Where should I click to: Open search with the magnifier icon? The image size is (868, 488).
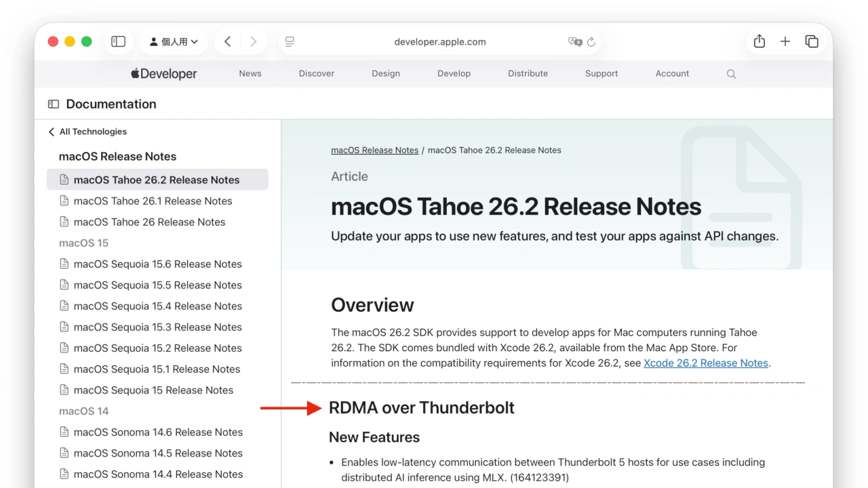731,73
